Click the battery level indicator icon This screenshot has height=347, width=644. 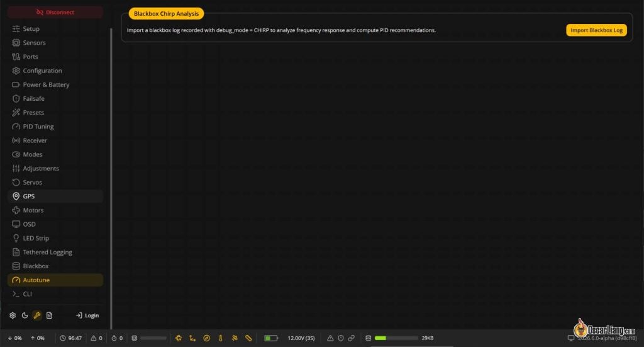[x=271, y=338]
